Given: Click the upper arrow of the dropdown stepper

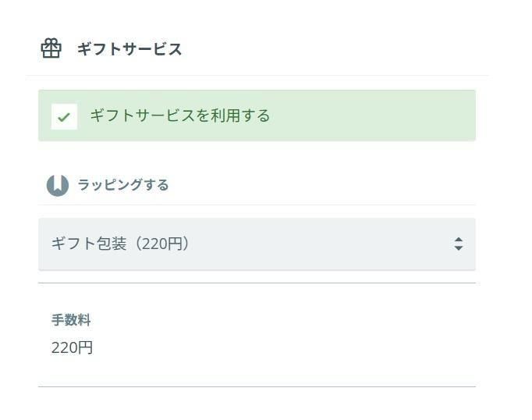Looking at the screenshot, I should pyautogui.click(x=459, y=240).
